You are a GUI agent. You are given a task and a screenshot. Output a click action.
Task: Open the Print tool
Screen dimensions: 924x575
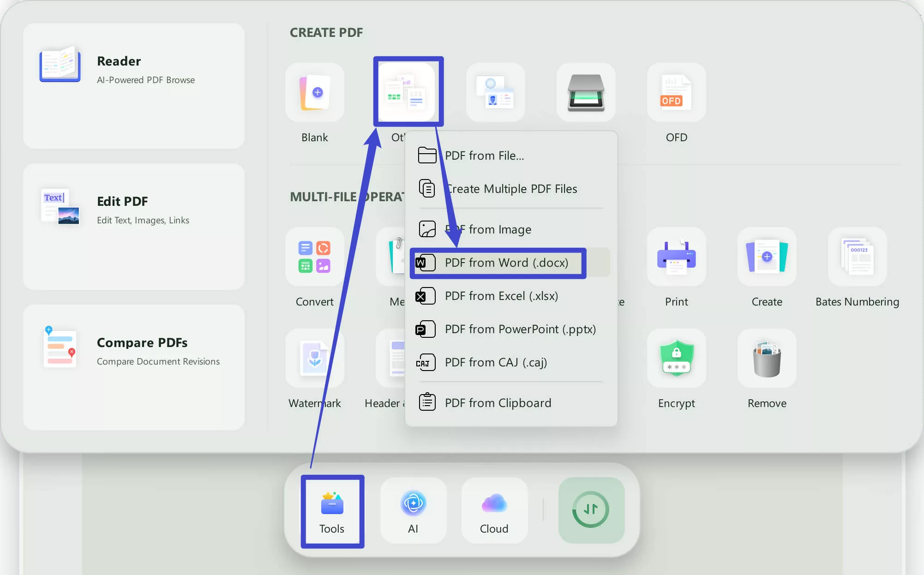[x=676, y=257]
